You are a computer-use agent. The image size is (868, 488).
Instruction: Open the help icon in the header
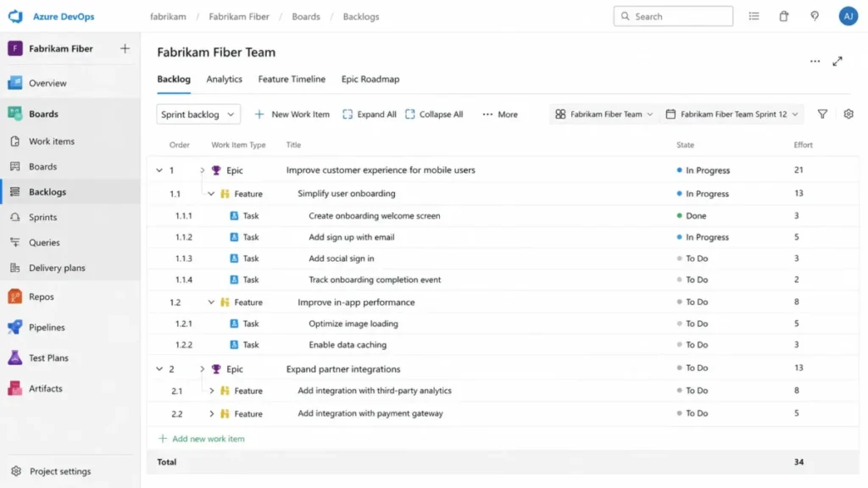[815, 16]
